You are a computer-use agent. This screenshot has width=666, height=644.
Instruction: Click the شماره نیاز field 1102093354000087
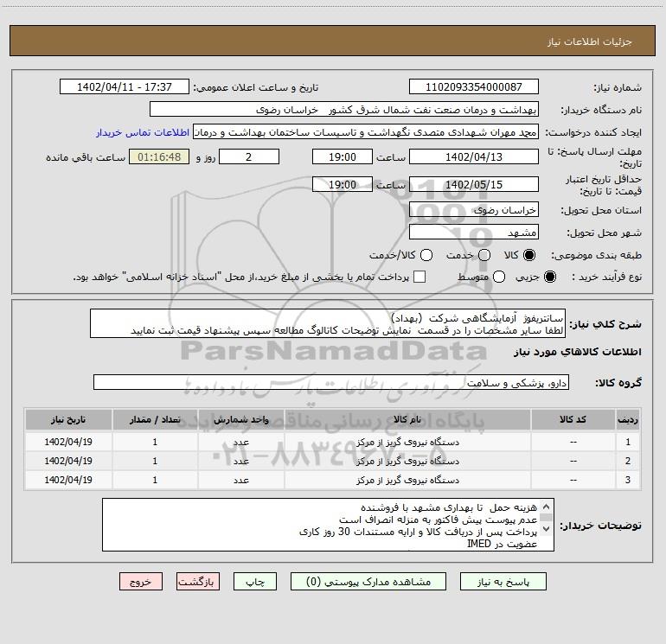(x=474, y=87)
